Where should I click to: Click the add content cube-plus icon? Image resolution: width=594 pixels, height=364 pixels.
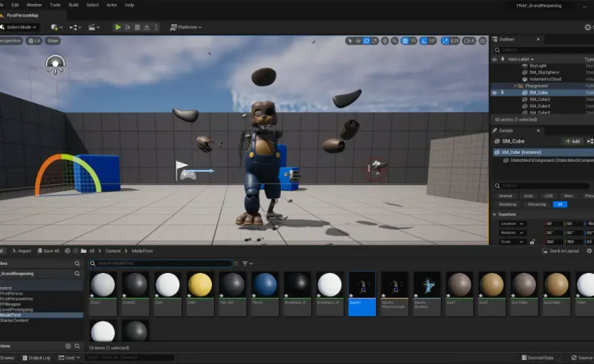(x=57, y=27)
